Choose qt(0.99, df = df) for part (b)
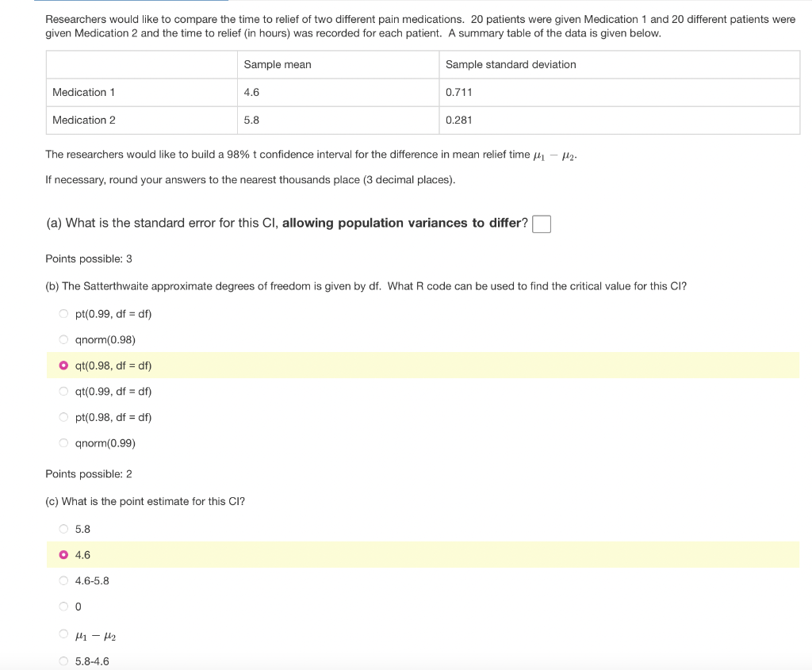812x670 pixels. tap(63, 391)
